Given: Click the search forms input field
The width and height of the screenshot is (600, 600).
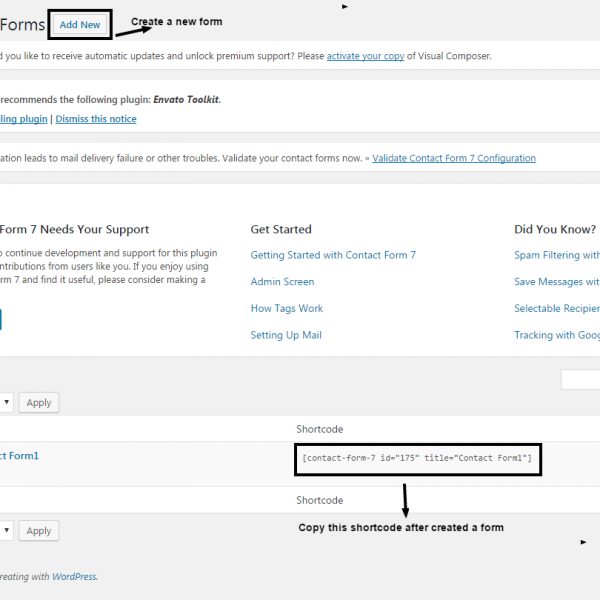Looking at the screenshot, I should 581,379.
